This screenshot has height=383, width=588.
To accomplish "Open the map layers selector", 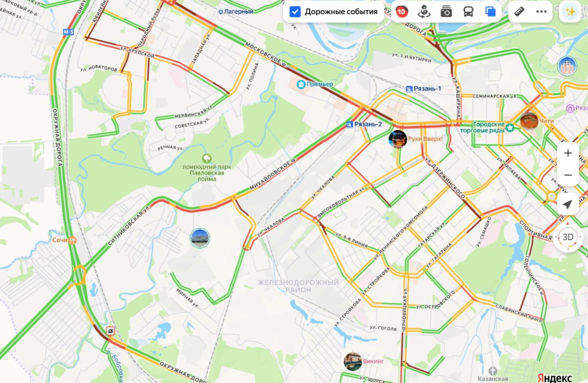I will click(490, 12).
